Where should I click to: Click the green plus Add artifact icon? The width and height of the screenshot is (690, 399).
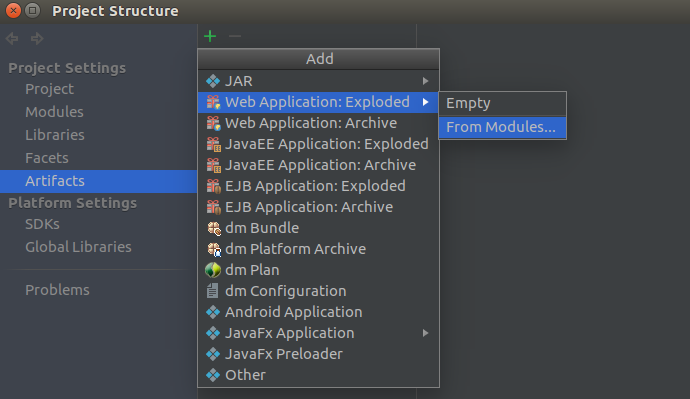click(210, 36)
